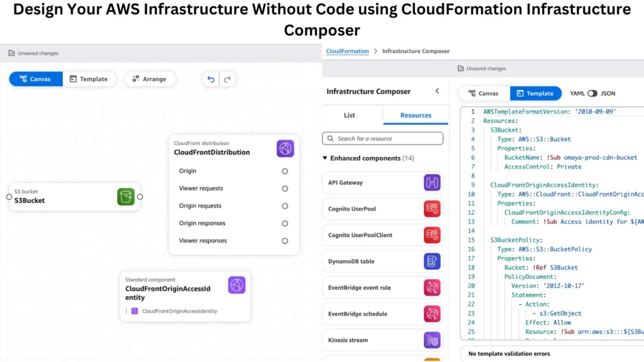Collapse the Enhanced components section
This screenshot has height=362, width=644.
pyautogui.click(x=325, y=158)
